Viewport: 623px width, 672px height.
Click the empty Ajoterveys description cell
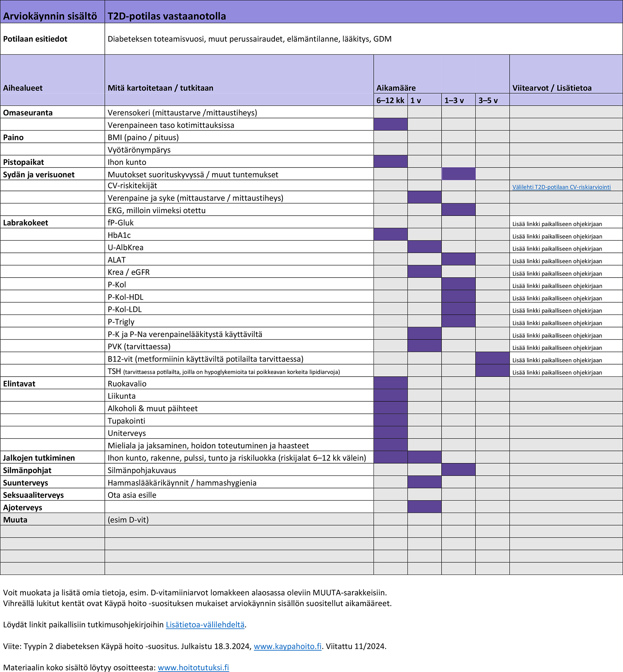(x=239, y=507)
